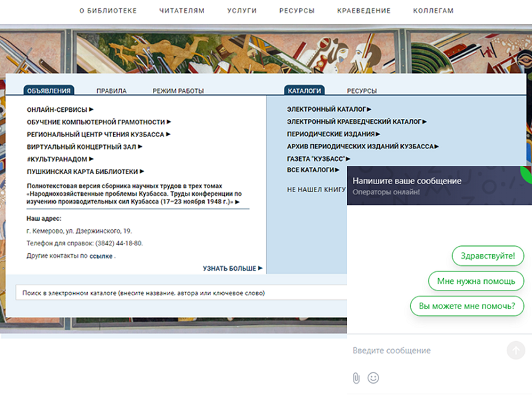Follow the contacts 'ссылке' link
Viewport: 532px width, 399px height.
(x=100, y=255)
